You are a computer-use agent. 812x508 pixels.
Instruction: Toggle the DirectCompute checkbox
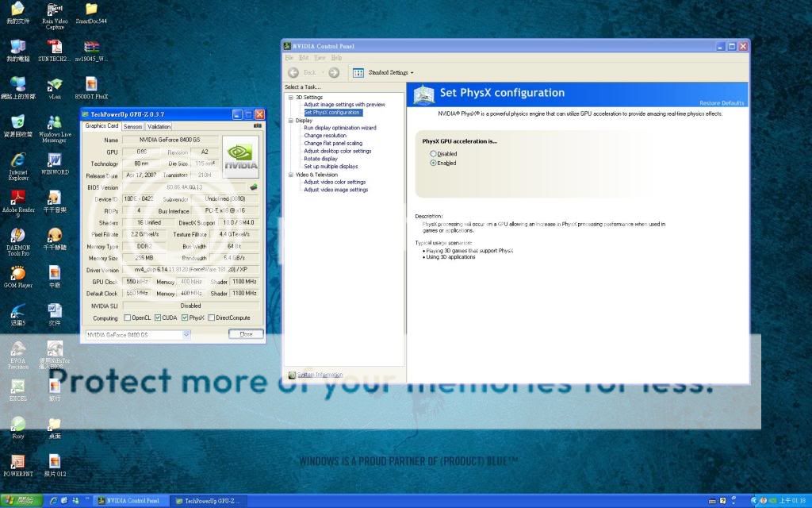pyautogui.click(x=212, y=317)
